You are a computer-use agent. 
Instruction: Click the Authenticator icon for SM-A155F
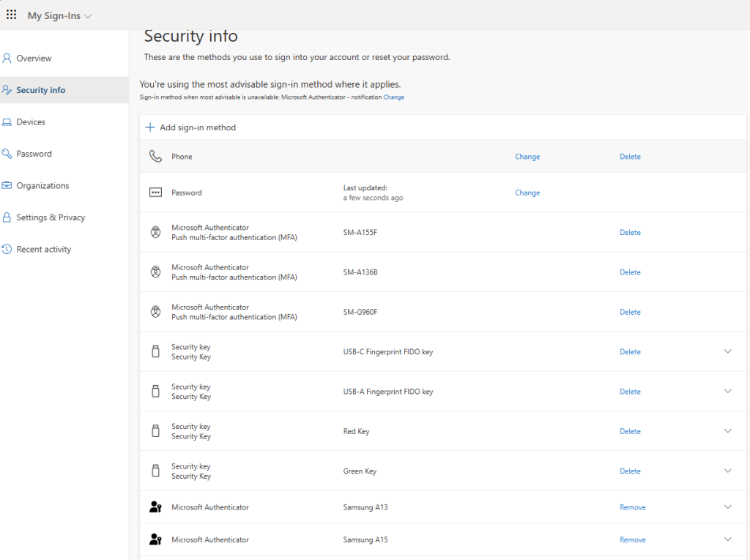[155, 232]
